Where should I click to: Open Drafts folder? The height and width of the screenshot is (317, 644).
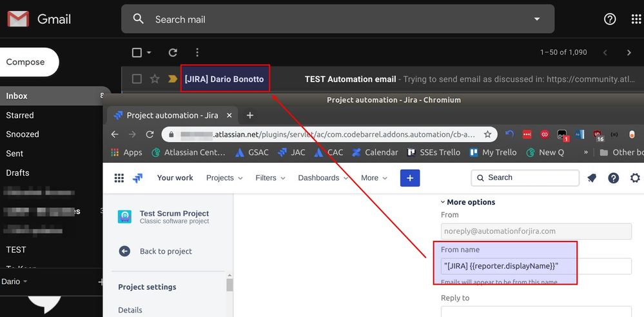tap(17, 172)
